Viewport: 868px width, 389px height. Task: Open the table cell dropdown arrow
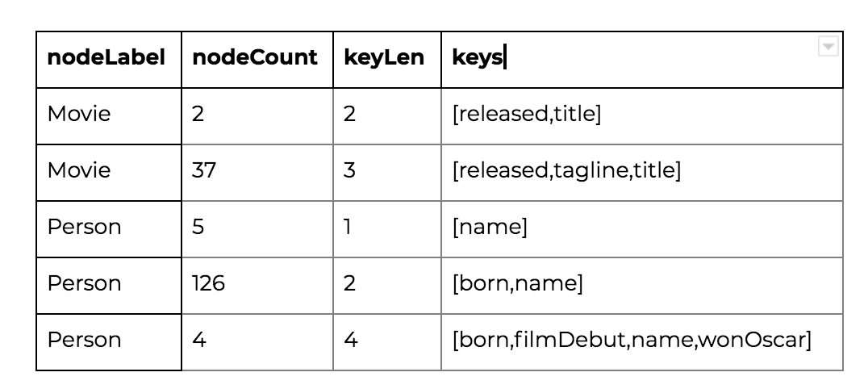point(828,47)
